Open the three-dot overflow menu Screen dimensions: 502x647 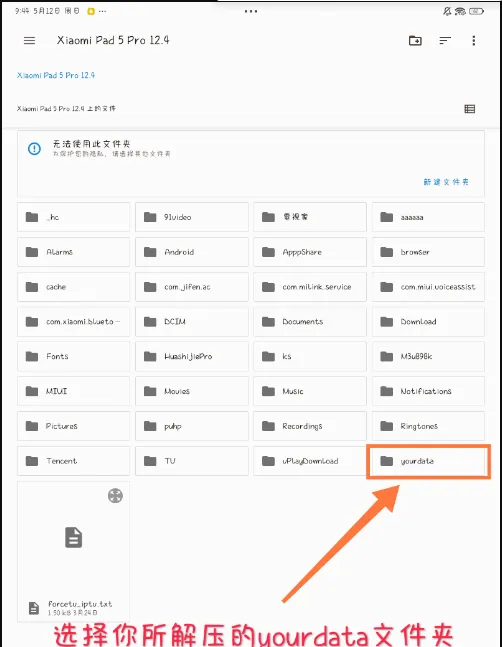coord(474,40)
